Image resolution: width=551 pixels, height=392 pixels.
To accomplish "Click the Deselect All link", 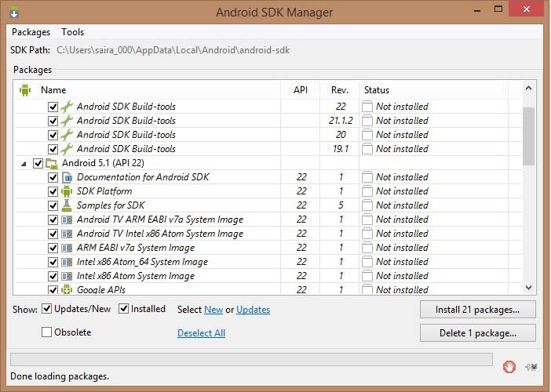I will [201, 333].
